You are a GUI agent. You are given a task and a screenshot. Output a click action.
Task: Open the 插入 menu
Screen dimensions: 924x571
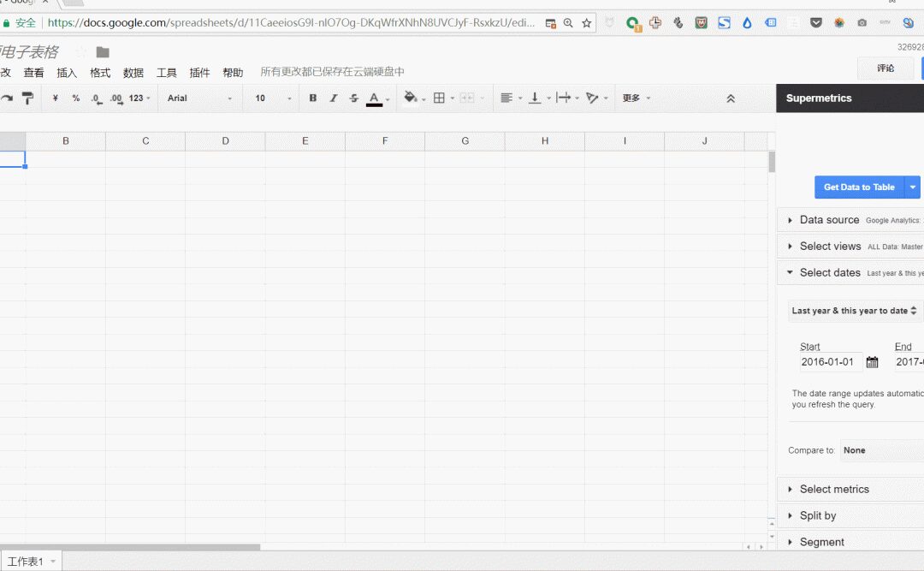67,73
